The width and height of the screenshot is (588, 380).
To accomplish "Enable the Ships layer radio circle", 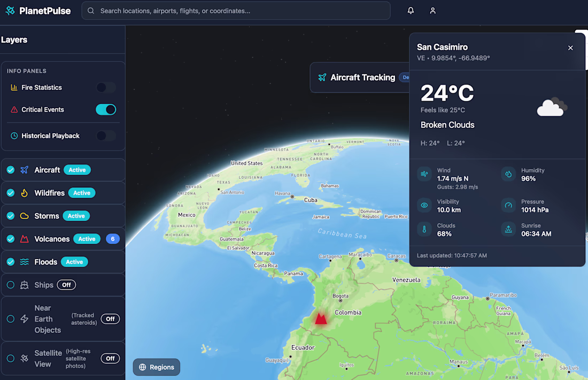I will 11,285.
